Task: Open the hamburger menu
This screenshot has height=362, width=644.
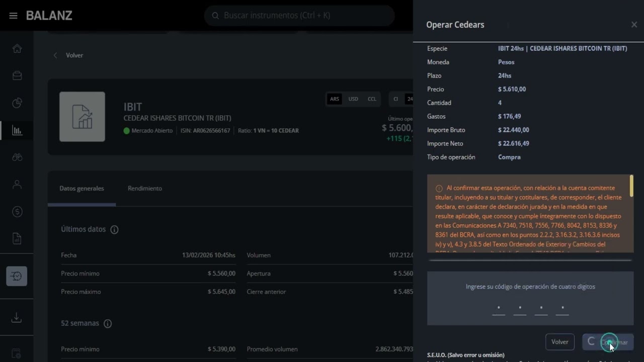Action: point(14,16)
